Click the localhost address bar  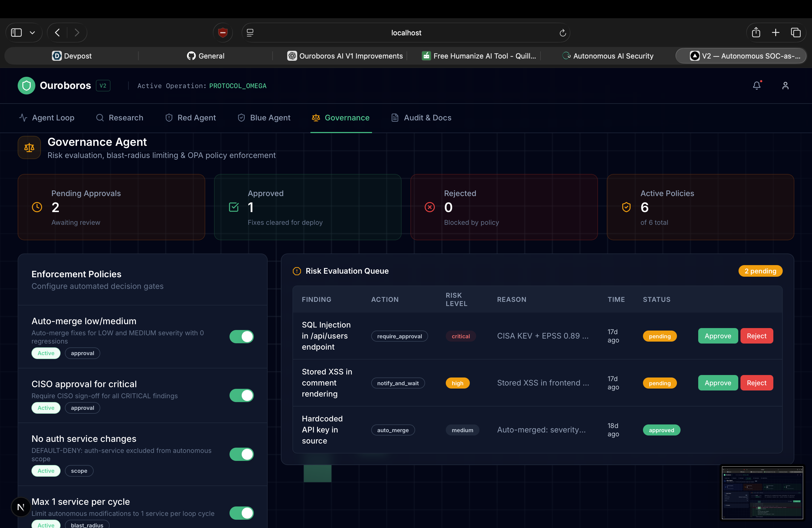click(406, 33)
